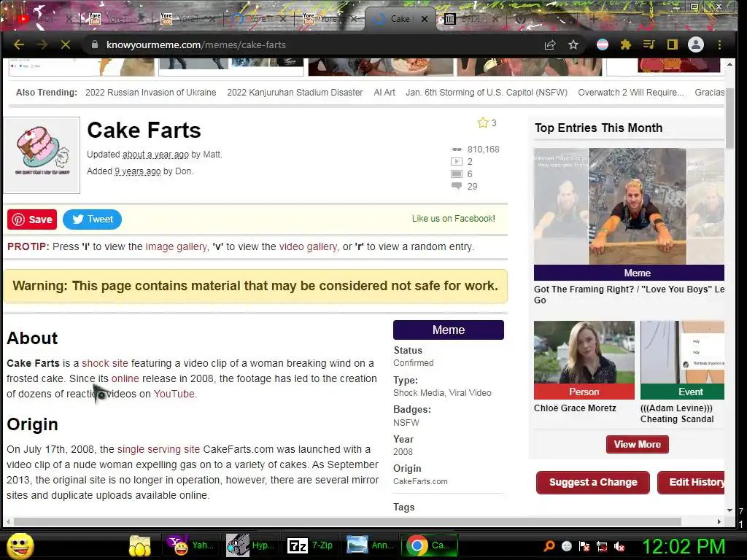747x560 pixels.
Task: Follow the shock site link
Action: coord(105,363)
